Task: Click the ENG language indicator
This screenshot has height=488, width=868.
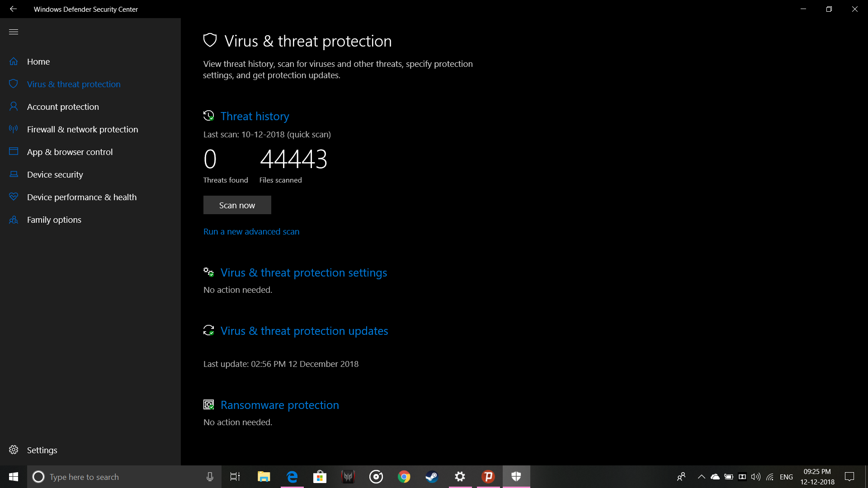Action: [787, 477]
